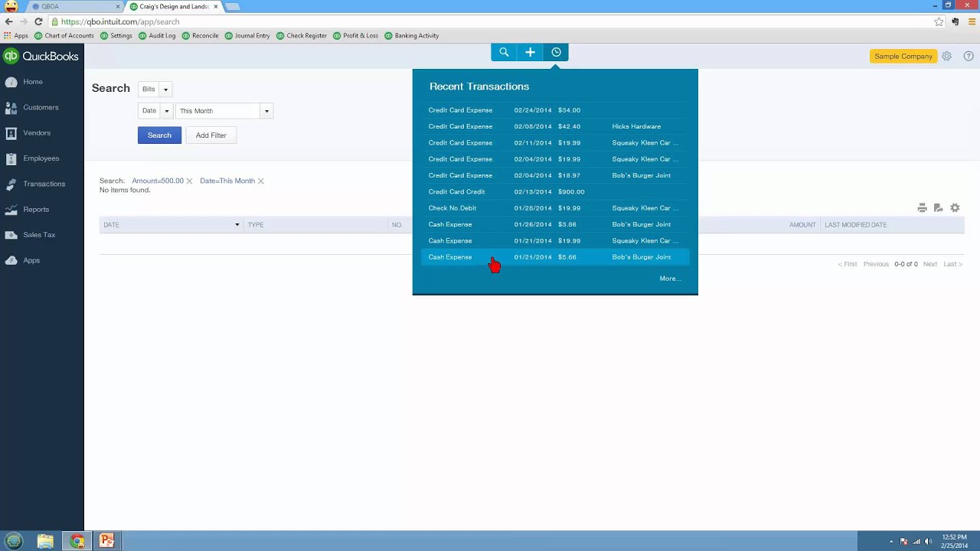Open Customers in the left sidebar

tap(41, 107)
